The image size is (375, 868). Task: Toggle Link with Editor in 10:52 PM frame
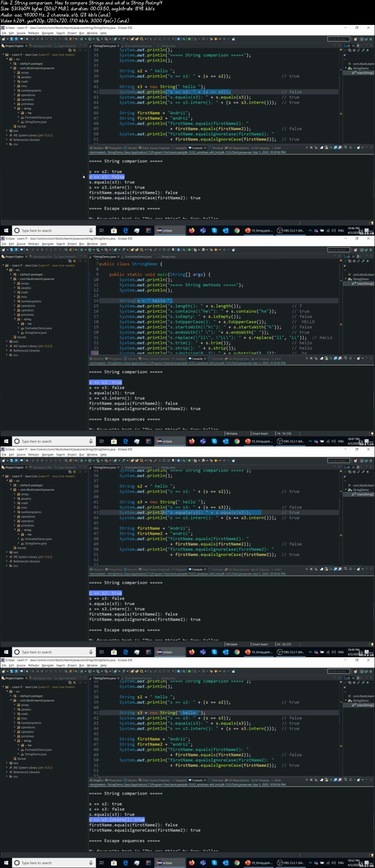[75, 683]
